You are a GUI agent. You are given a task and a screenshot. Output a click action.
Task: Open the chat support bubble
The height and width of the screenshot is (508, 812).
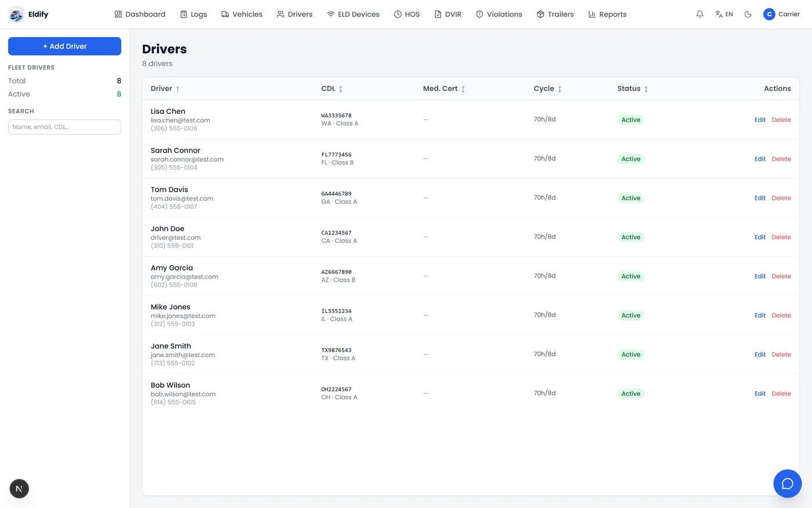pos(788,484)
